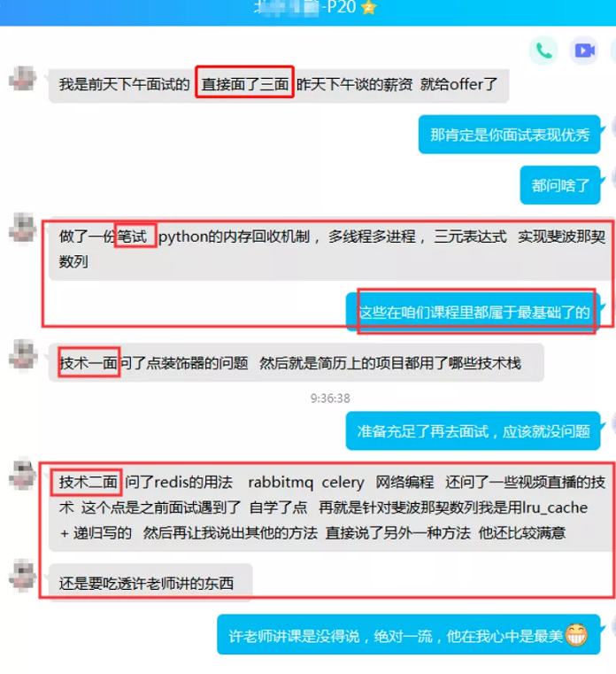The height and width of the screenshot is (674, 616).
Task: Click the gold star badge in title bar
Action: pos(369,7)
